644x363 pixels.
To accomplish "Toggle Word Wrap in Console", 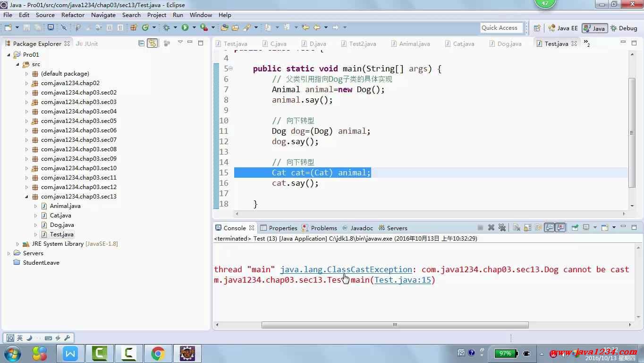I will [x=538, y=227].
